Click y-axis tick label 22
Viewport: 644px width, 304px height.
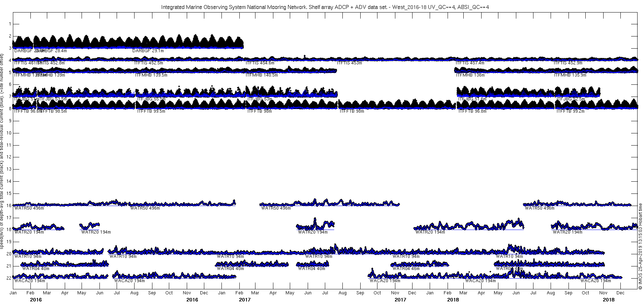point(9,278)
